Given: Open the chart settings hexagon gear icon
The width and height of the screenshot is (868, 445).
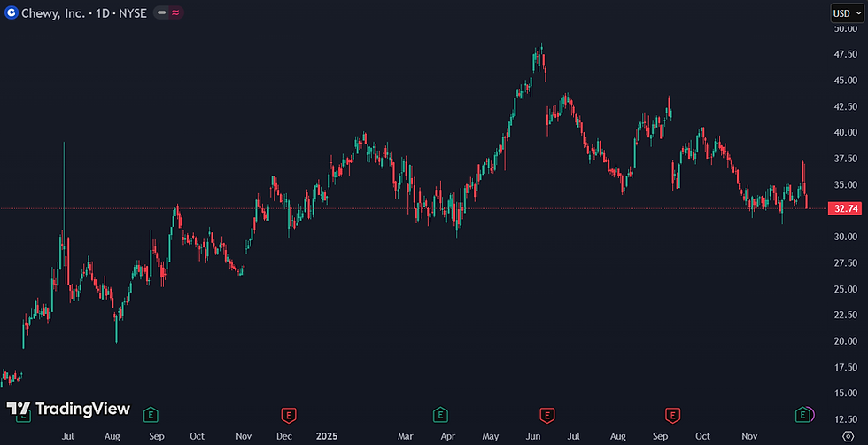Looking at the screenshot, I should point(848,436).
